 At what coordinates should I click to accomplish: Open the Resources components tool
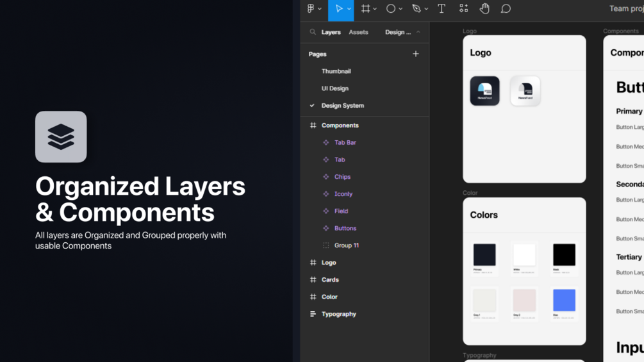pyautogui.click(x=464, y=8)
